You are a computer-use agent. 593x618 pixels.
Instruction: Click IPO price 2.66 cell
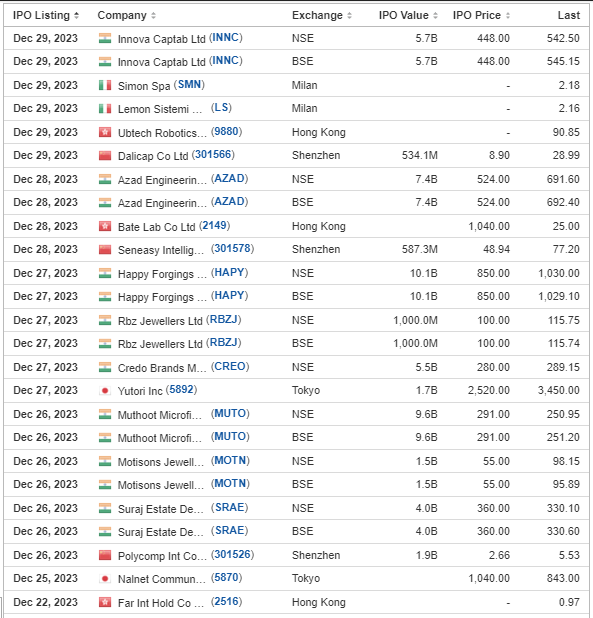pos(499,555)
